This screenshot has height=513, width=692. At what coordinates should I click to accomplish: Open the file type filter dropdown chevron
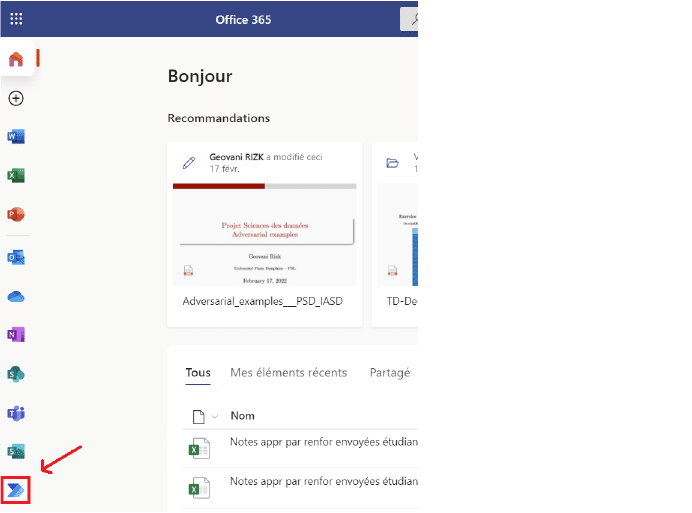tap(215, 416)
